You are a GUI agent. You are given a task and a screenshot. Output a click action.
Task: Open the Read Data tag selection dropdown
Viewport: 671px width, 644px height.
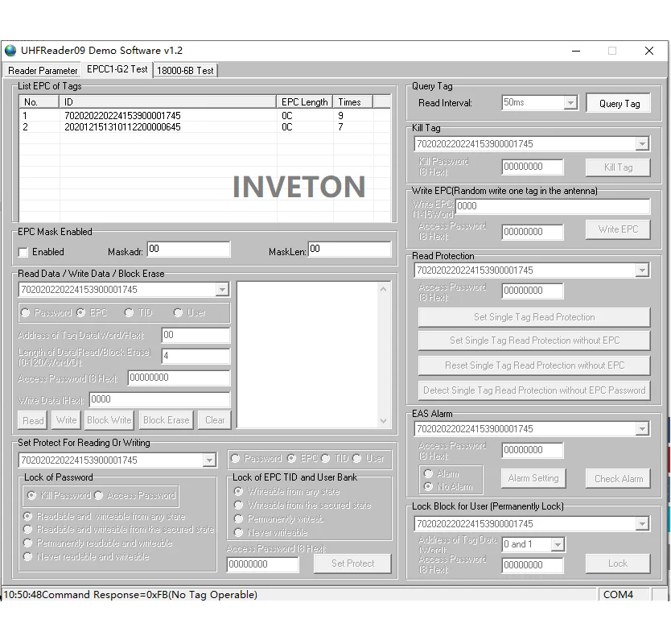coord(222,290)
